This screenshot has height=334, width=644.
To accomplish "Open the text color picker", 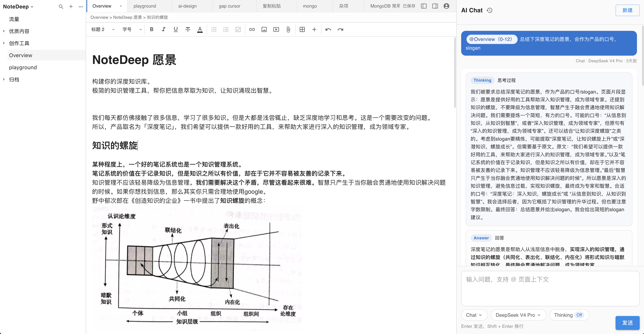I will click(x=200, y=29).
